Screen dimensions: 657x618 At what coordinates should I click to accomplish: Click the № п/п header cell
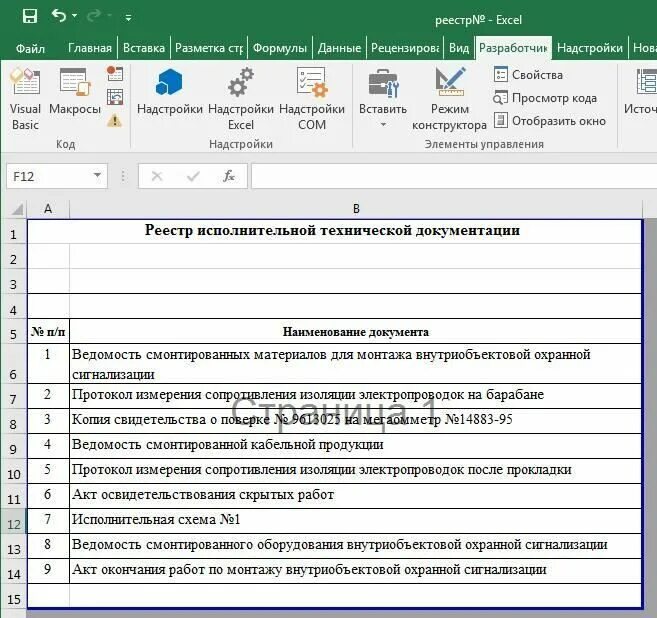[x=48, y=332]
